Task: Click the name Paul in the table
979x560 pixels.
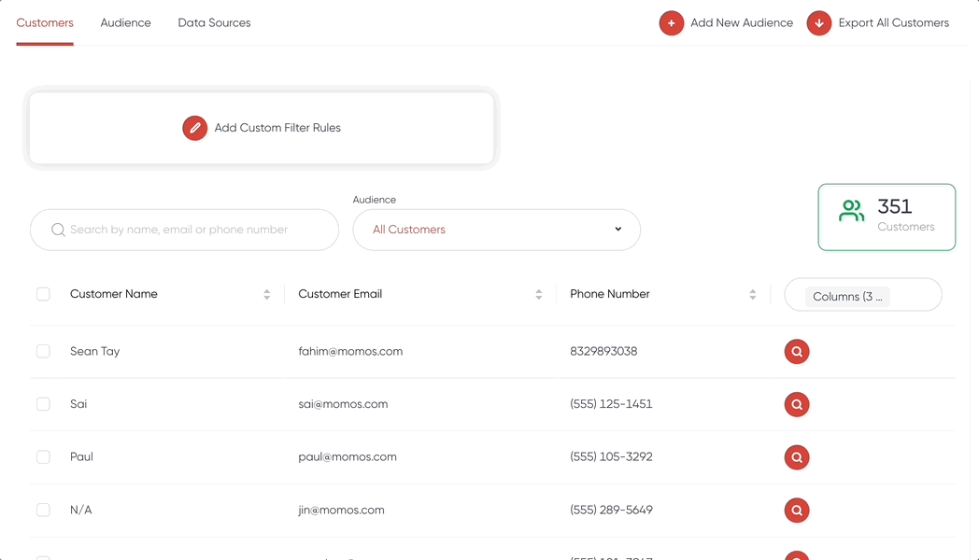Action: [82, 457]
